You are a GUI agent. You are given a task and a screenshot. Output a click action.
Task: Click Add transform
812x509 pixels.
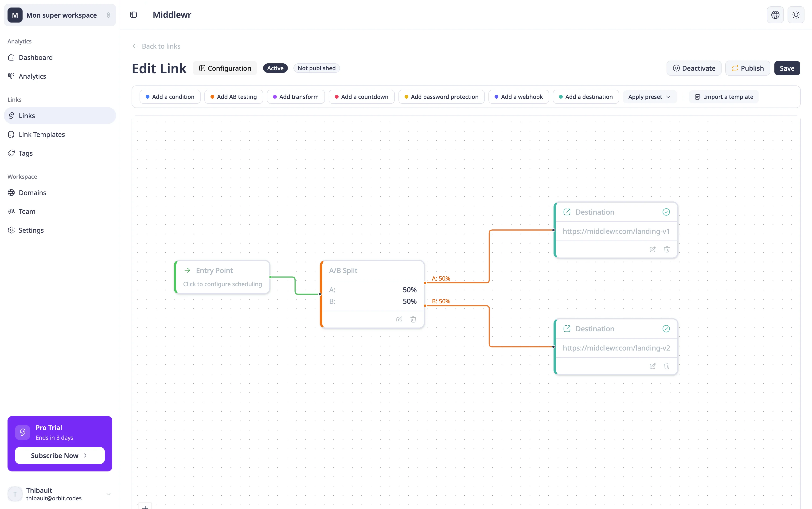(296, 97)
